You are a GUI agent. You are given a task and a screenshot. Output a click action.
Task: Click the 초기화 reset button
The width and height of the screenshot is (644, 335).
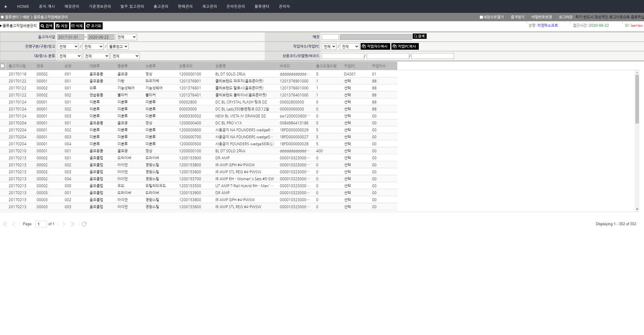click(94, 26)
